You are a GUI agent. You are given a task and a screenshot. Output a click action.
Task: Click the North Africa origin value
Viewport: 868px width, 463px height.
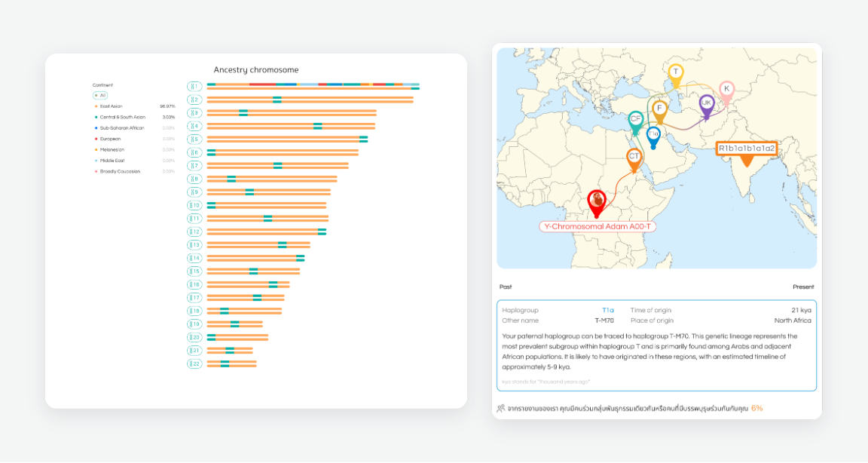[x=793, y=320]
